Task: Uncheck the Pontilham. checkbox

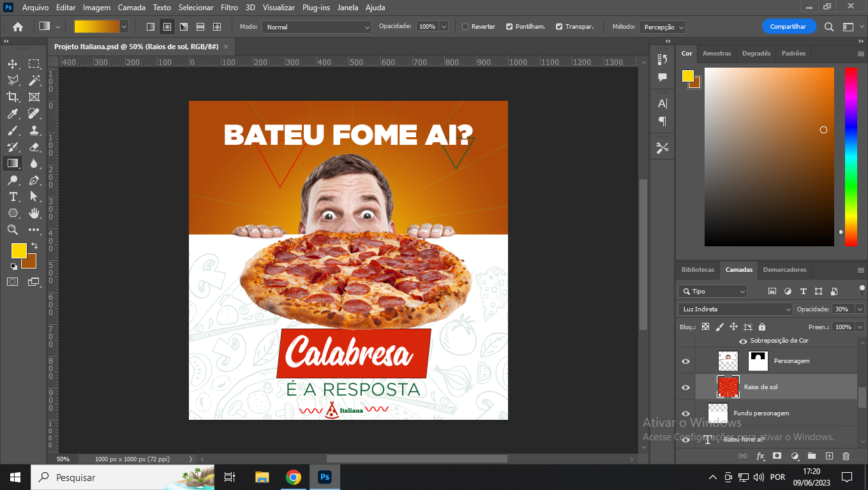Action: coord(509,27)
